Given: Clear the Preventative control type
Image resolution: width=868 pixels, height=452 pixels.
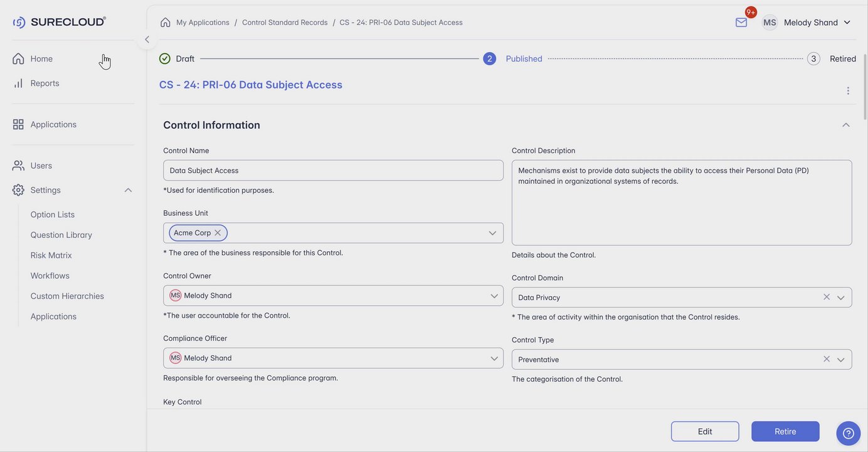Looking at the screenshot, I should (827, 359).
